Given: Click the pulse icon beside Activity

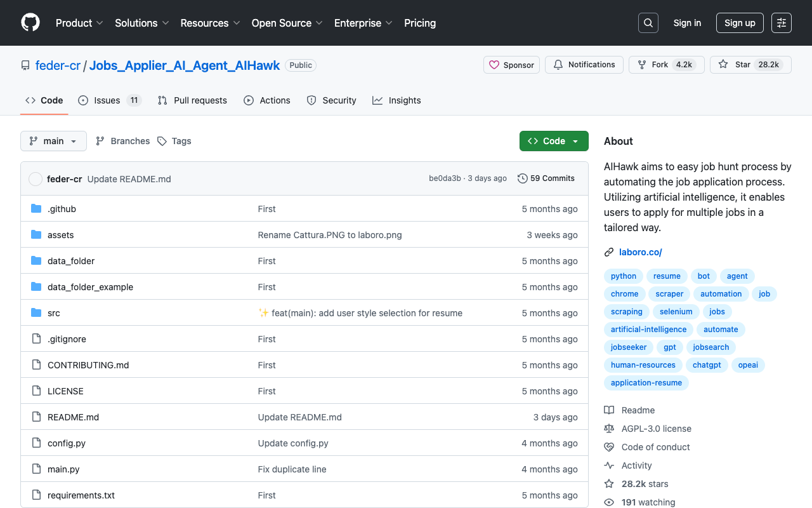Looking at the screenshot, I should tap(609, 465).
